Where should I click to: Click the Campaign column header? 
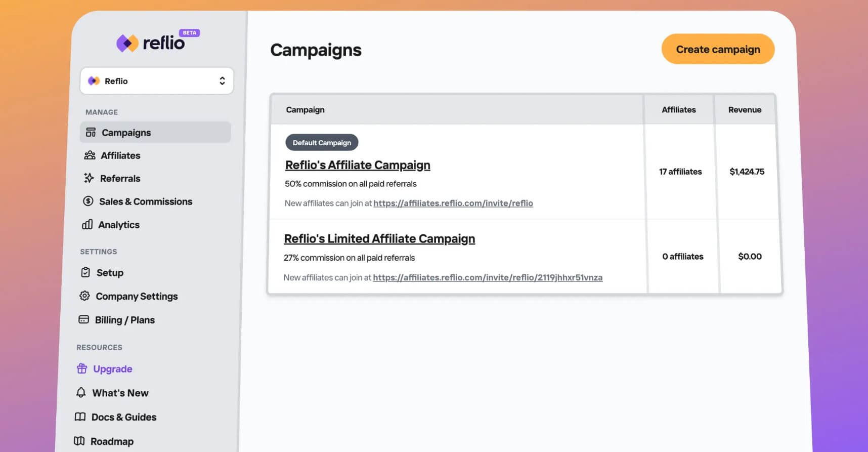point(305,109)
